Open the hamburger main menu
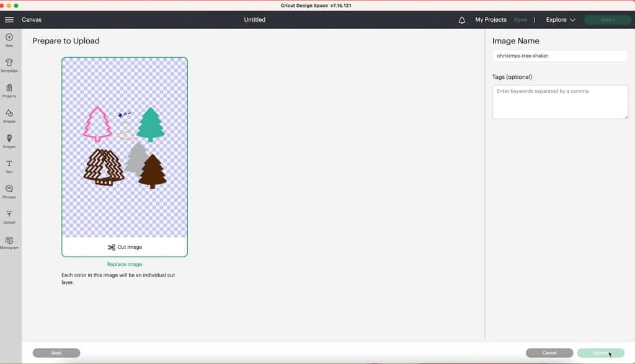 [9, 20]
